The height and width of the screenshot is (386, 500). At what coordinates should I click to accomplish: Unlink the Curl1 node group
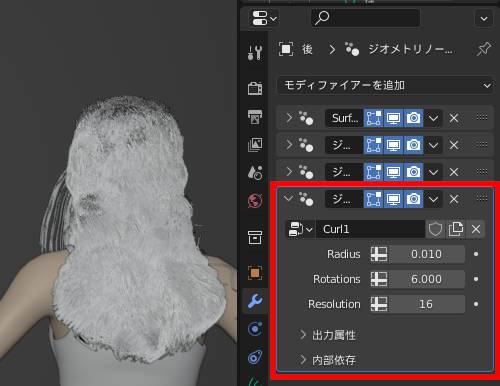click(476, 229)
